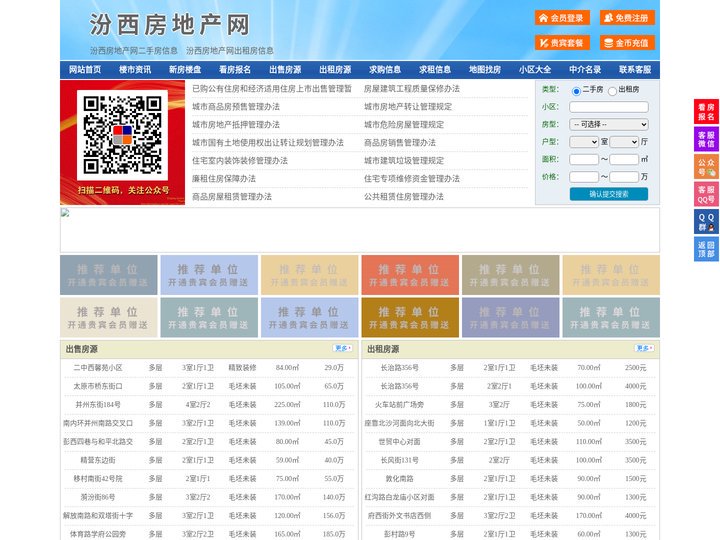The image size is (720, 540).
Task: Click the minimum 价格 input field
Action: pyautogui.click(x=584, y=177)
